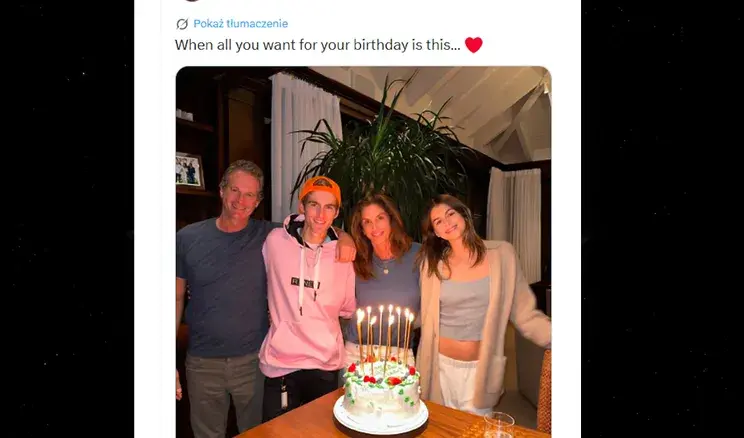Click the white curtain at upper left

tap(304, 138)
